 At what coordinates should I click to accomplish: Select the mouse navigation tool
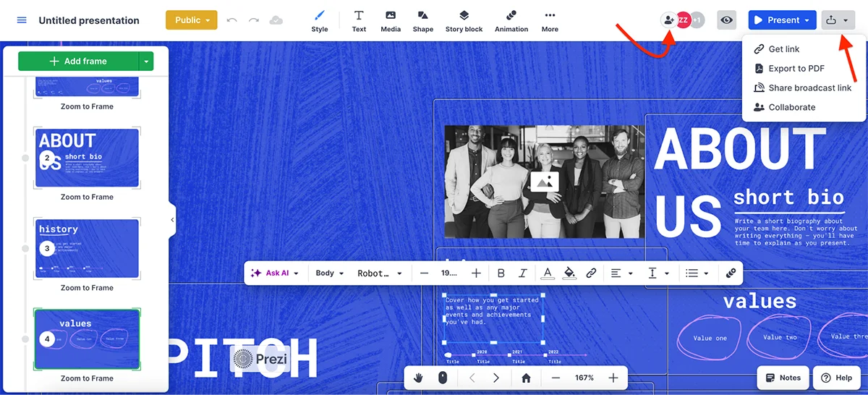[x=443, y=378]
